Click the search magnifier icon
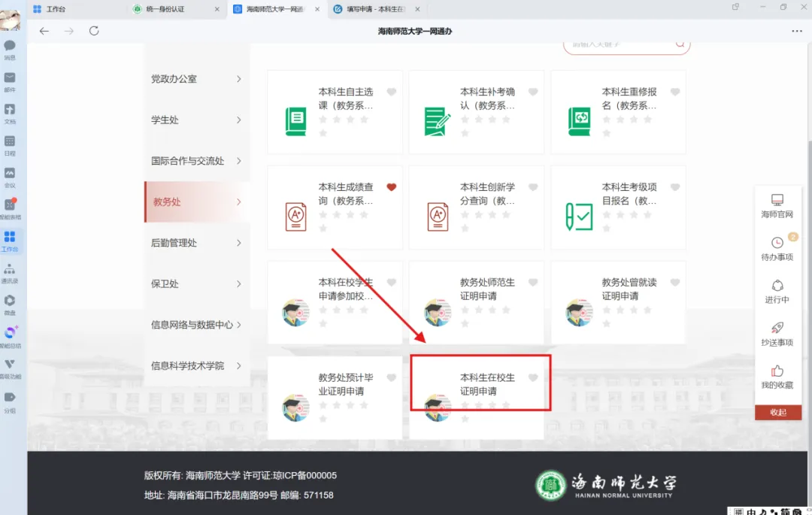812x515 pixels. click(680, 44)
